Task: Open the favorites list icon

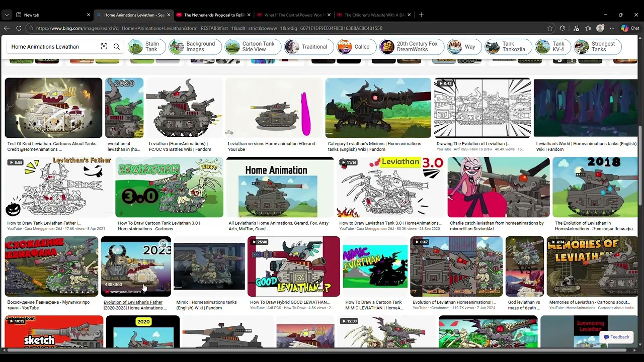Action: pos(588,28)
